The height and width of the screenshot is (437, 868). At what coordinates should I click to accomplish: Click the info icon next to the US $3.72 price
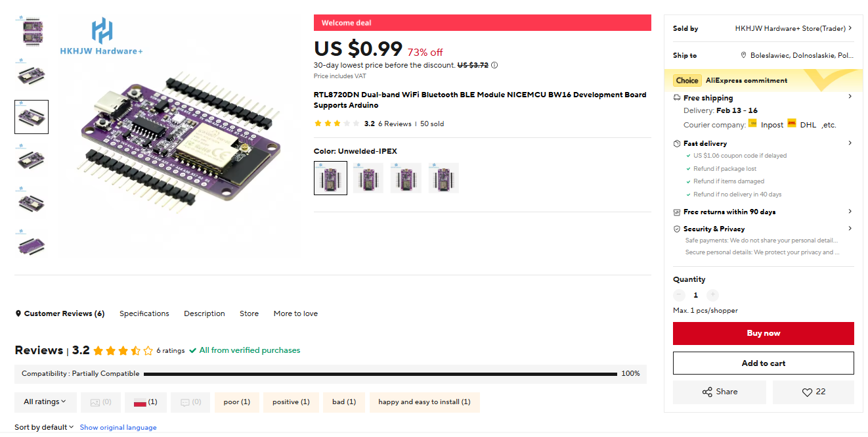coord(494,65)
